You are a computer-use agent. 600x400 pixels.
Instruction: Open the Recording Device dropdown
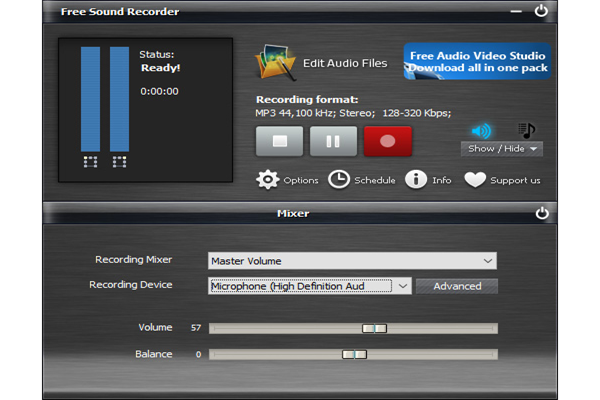[x=310, y=286]
